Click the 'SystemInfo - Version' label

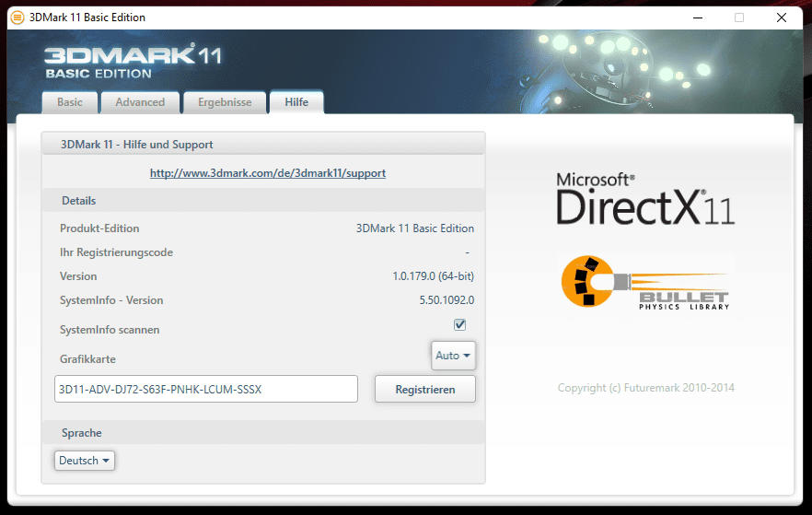(111, 300)
